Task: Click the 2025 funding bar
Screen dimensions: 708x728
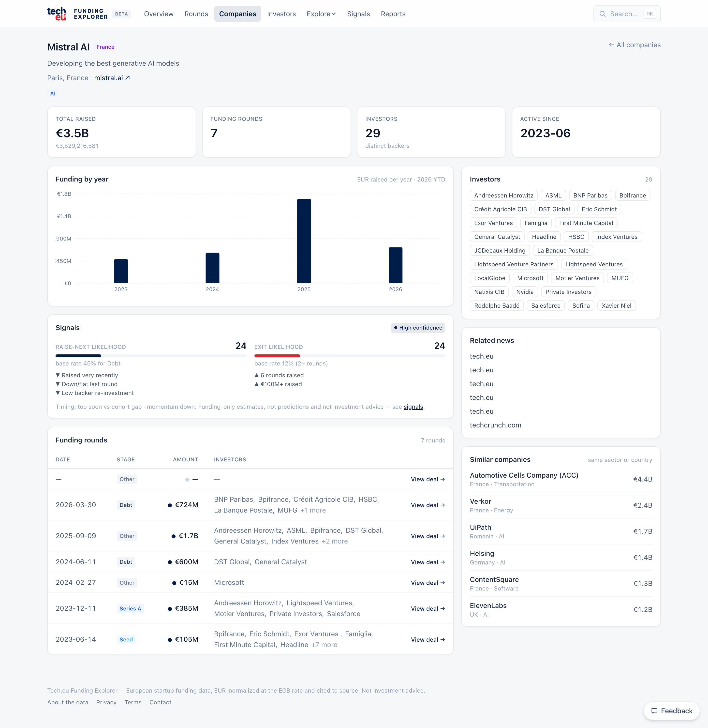Action: coord(304,241)
